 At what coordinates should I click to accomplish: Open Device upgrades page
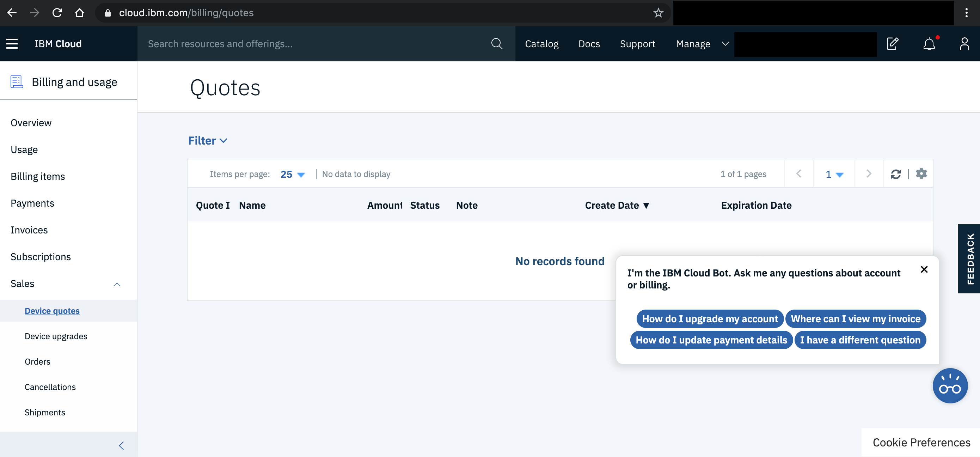[56, 336]
